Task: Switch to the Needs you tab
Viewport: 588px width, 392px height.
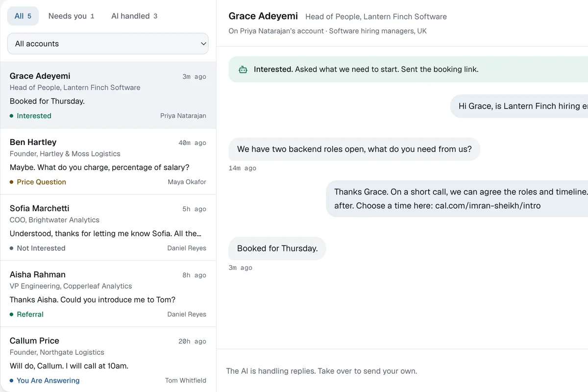Action: tap(71, 16)
